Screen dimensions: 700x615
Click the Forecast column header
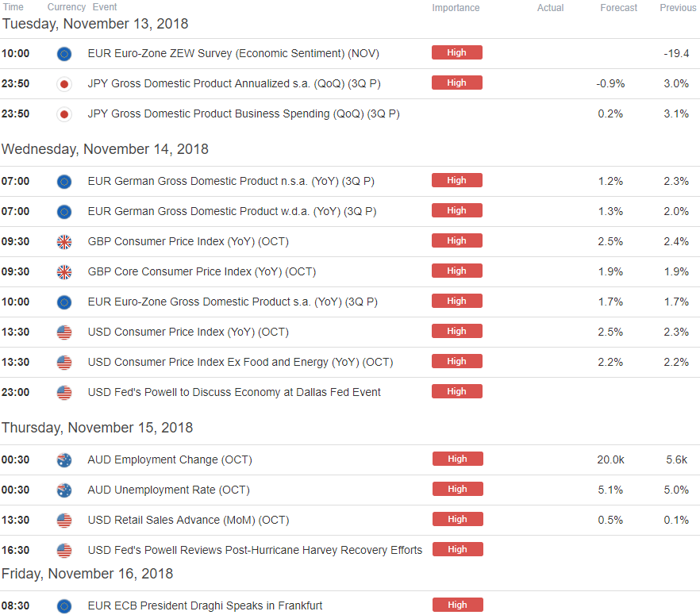[x=618, y=8]
